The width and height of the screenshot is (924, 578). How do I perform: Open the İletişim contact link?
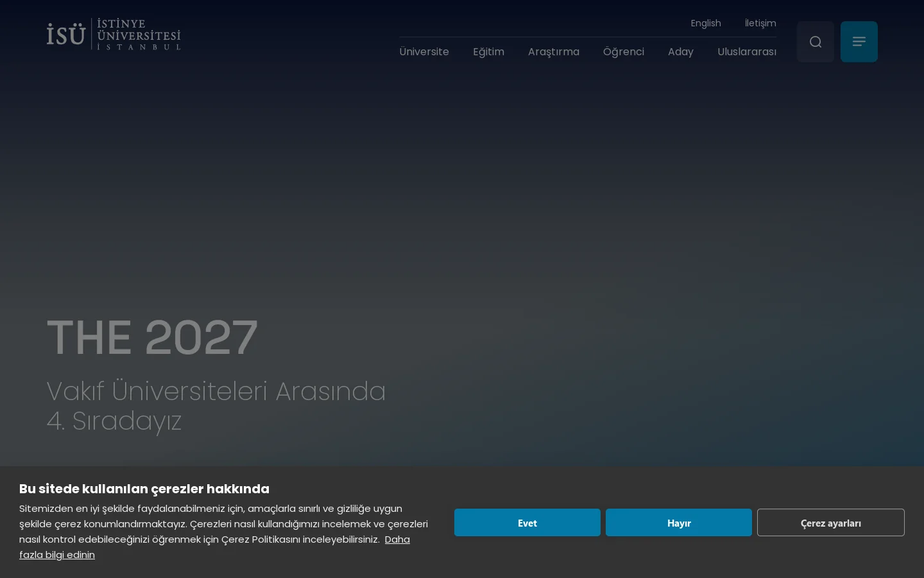(x=760, y=23)
